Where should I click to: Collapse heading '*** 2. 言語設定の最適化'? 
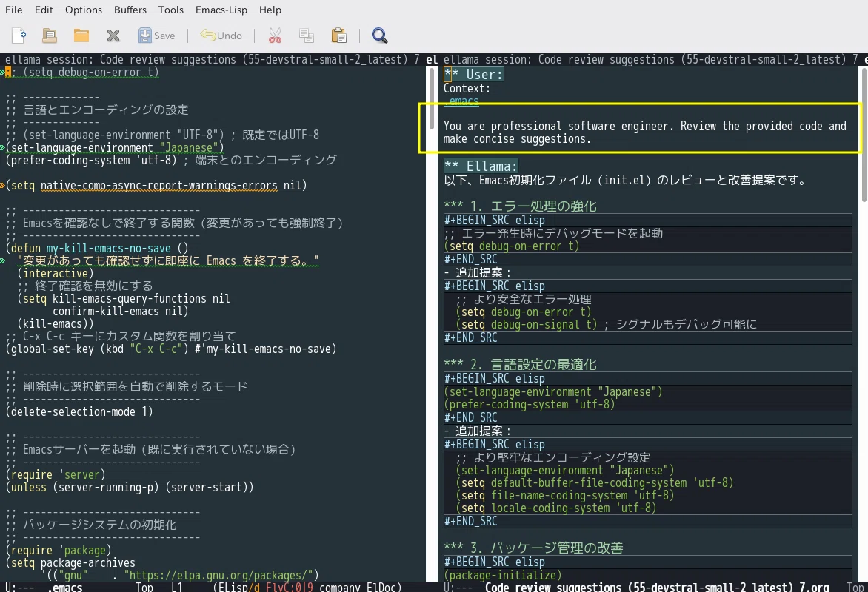(520, 365)
